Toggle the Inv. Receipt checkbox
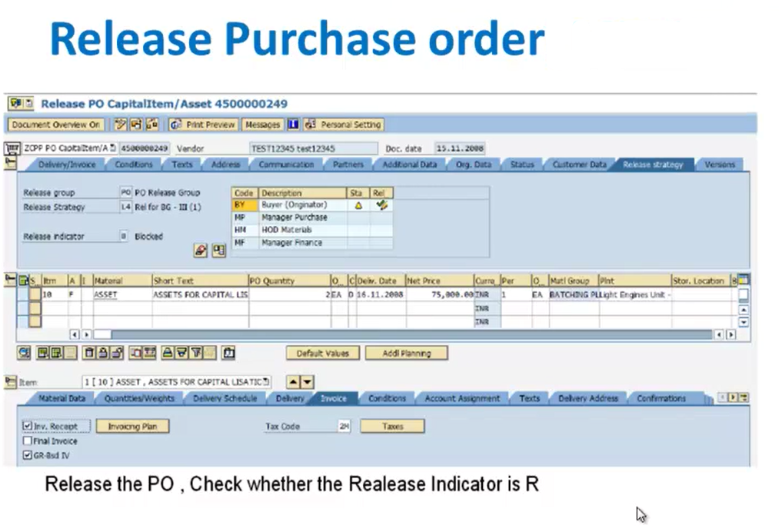Viewport: 779px width, 532px height. [x=28, y=426]
